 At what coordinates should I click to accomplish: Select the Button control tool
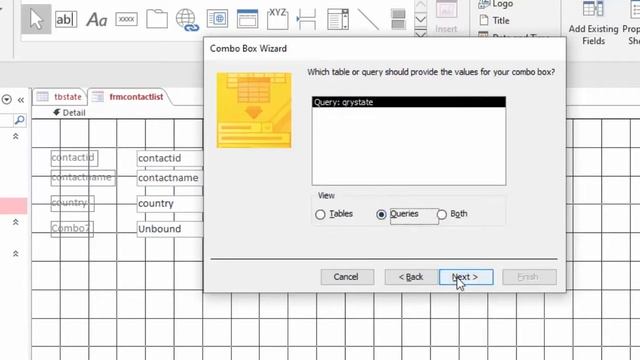(x=127, y=19)
